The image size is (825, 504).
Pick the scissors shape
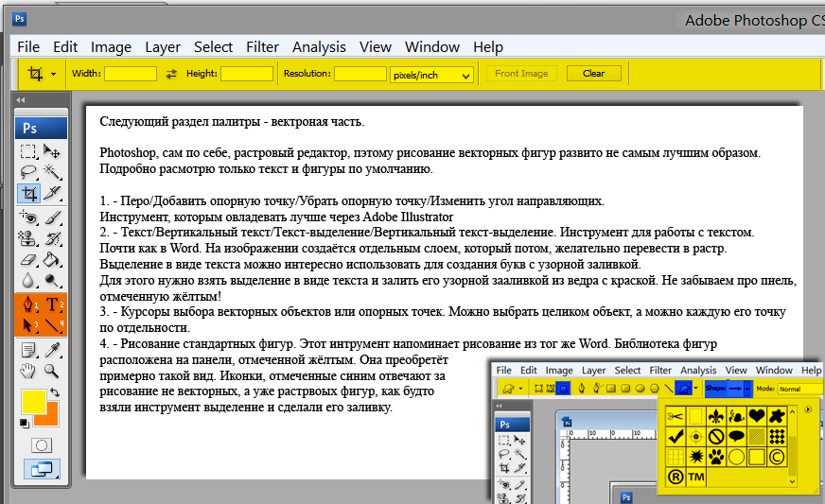pyautogui.click(x=676, y=416)
